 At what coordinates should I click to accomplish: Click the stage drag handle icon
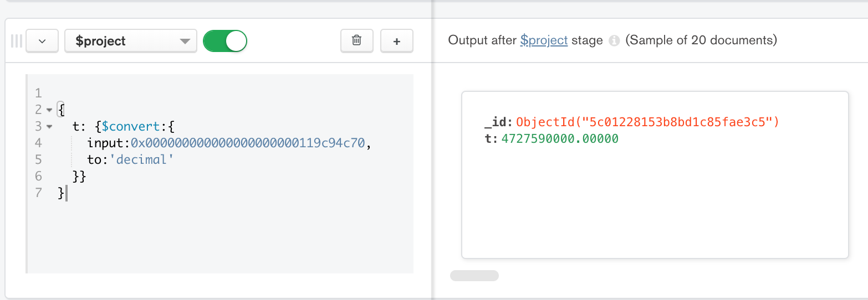click(x=17, y=41)
